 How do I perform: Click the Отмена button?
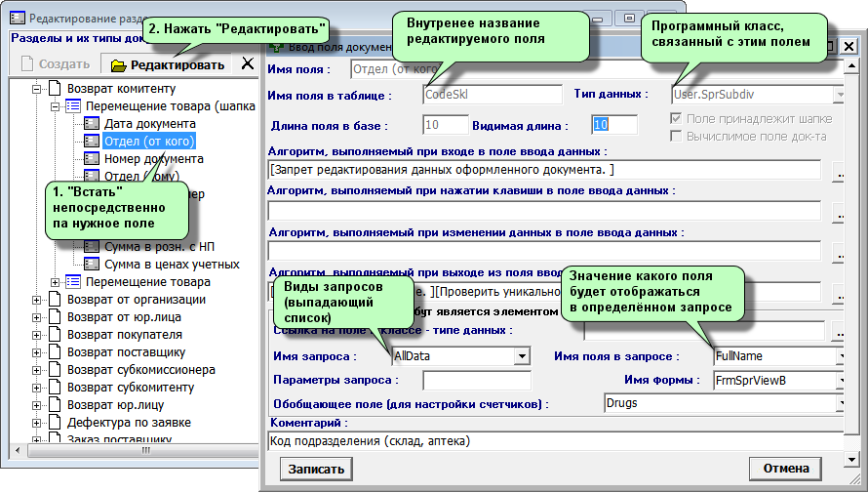(x=785, y=469)
